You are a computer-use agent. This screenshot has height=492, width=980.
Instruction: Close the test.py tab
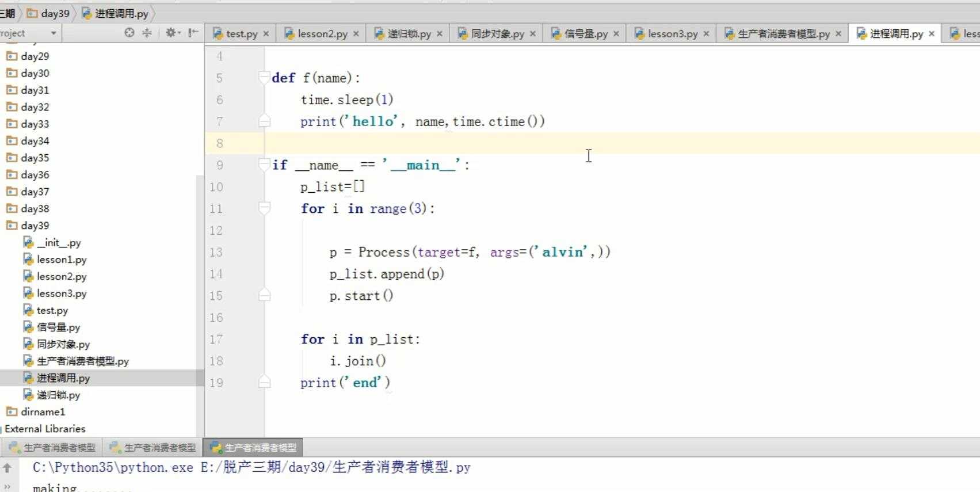(x=266, y=34)
